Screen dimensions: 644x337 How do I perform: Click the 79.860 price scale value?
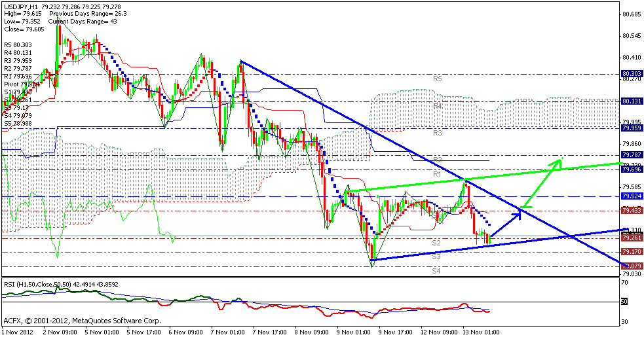pos(632,144)
